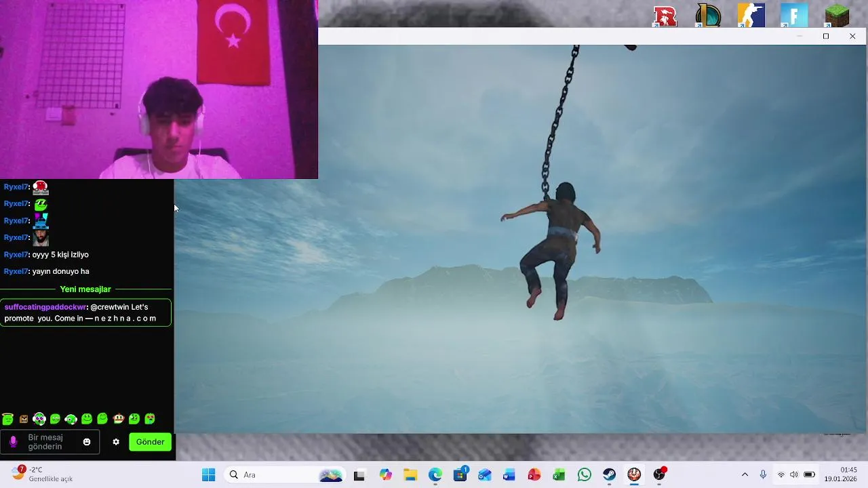Screen dimensions: 868x488
Task: Open the Fortnite desktop shortcut
Action: [x=793, y=16]
